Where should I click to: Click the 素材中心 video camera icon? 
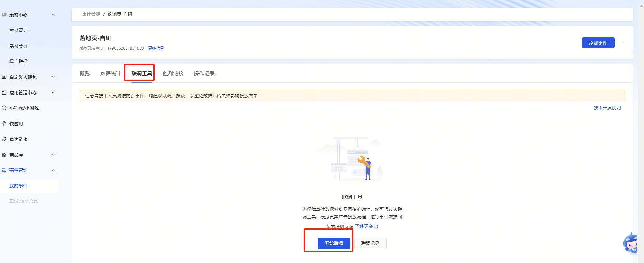pyautogui.click(x=4, y=15)
